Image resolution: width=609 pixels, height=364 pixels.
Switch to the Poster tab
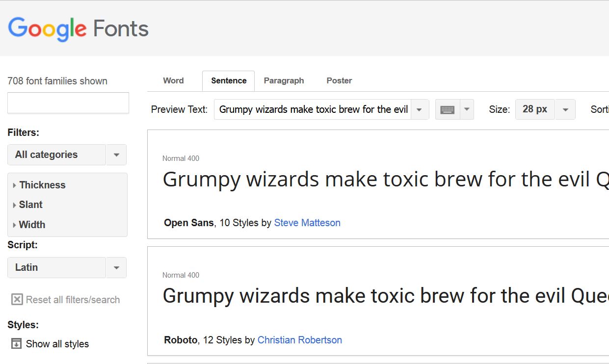[x=339, y=80]
